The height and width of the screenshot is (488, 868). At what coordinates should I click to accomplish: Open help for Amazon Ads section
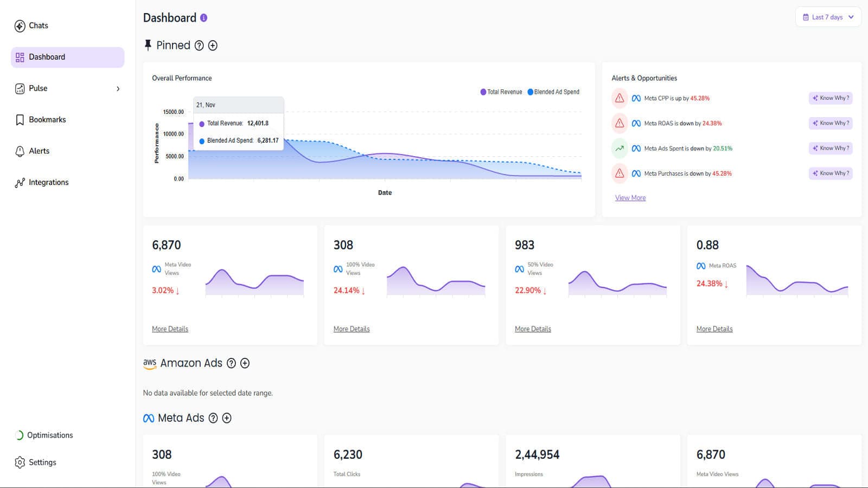(x=231, y=363)
